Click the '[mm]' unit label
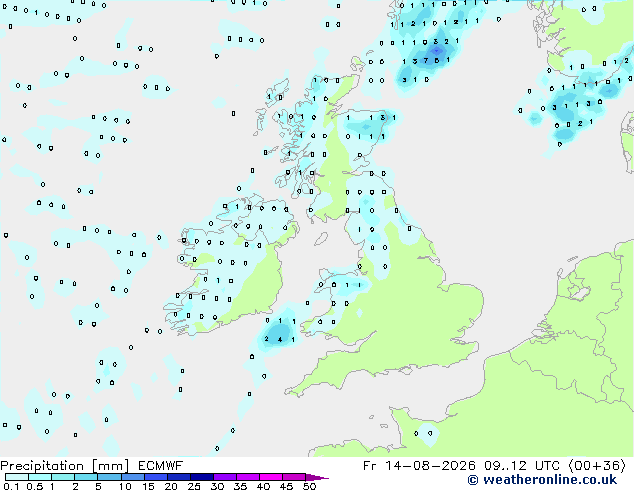 110,466
